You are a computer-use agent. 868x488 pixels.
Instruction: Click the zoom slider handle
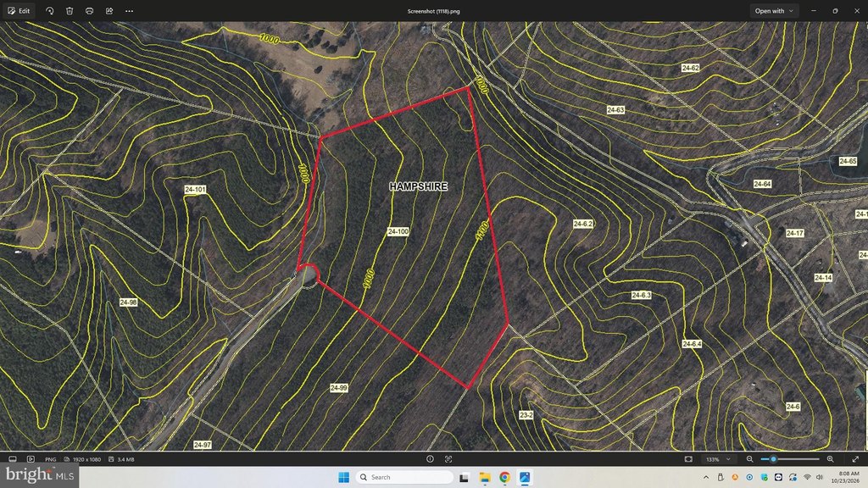click(x=773, y=459)
